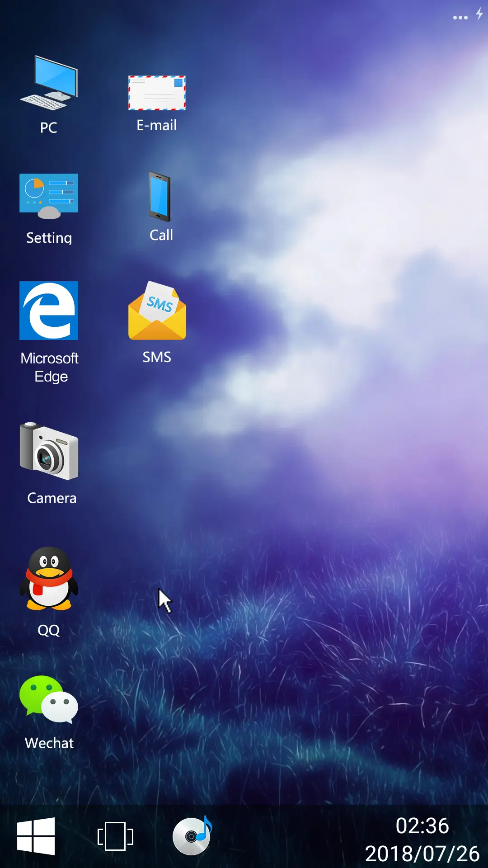Screen dimensions: 488x868
Task: Open the music disc player icon
Action: point(192,835)
